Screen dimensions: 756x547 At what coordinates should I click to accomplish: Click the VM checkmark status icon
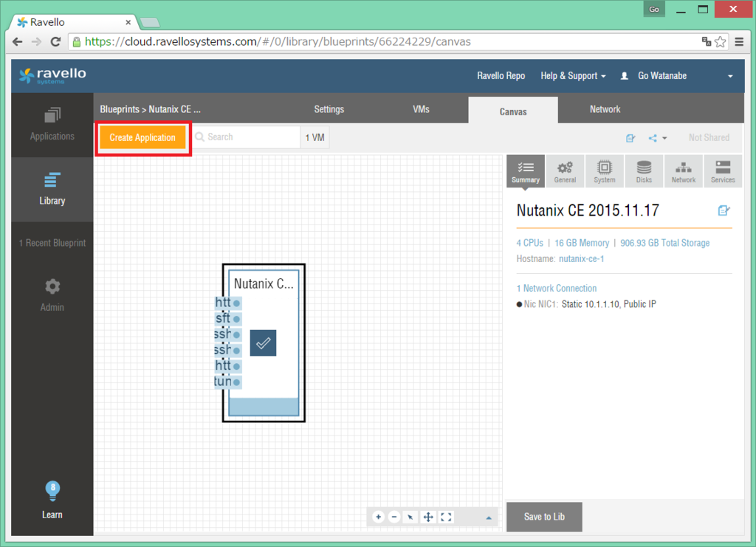[264, 343]
